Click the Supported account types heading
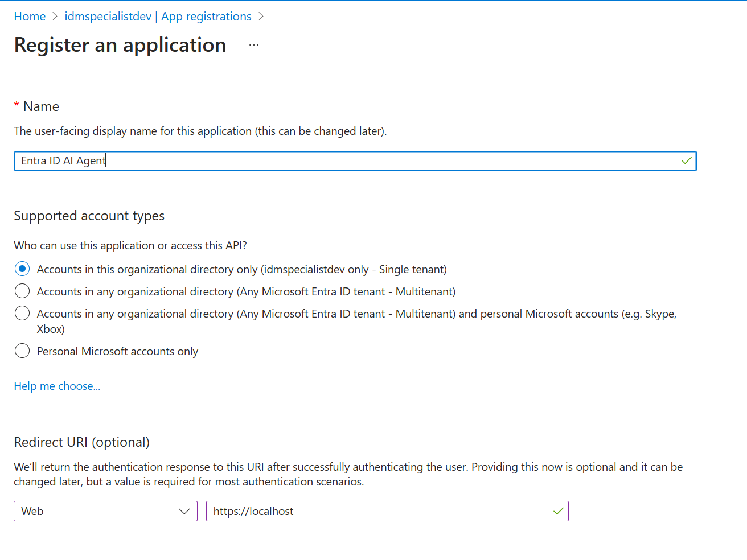Screen dimensions: 747x560 [89, 216]
